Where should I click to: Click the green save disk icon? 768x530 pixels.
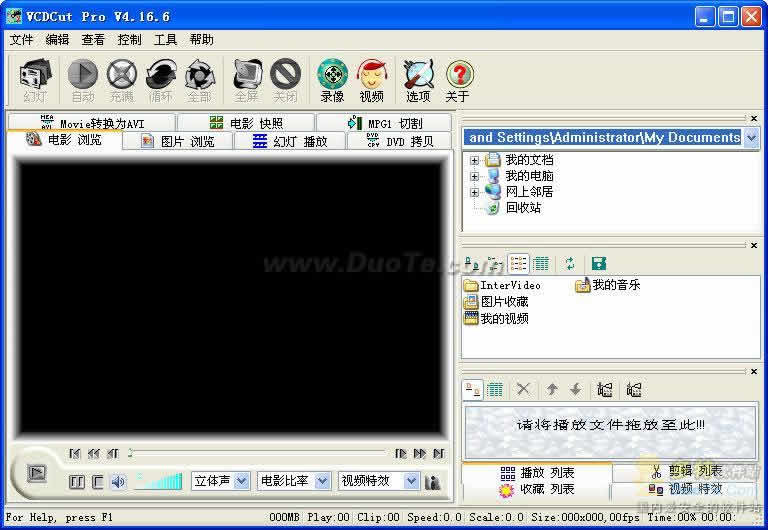tap(599, 264)
